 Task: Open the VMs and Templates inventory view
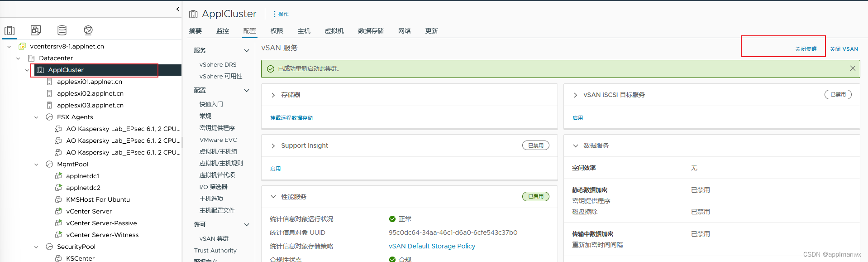[x=36, y=30]
